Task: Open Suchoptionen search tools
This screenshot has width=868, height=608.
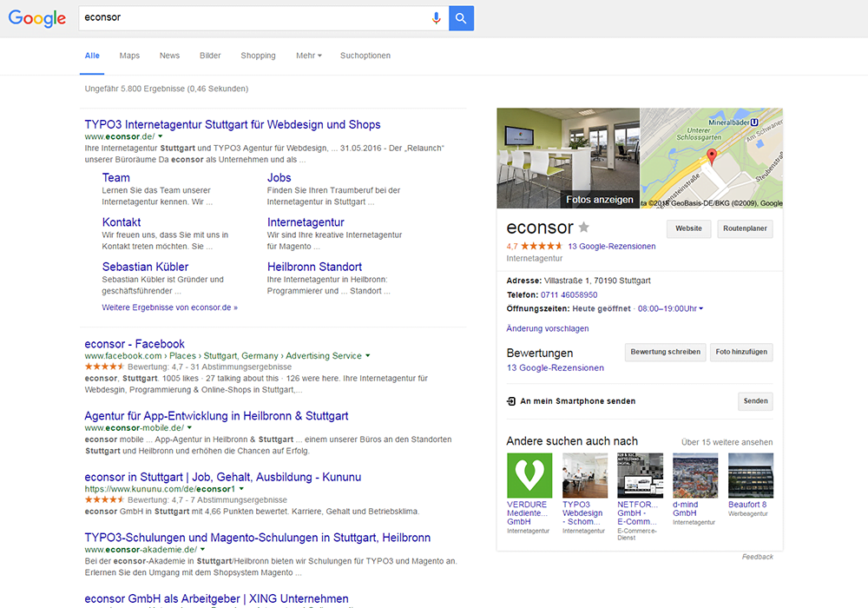Action: [x=365, y=56]
